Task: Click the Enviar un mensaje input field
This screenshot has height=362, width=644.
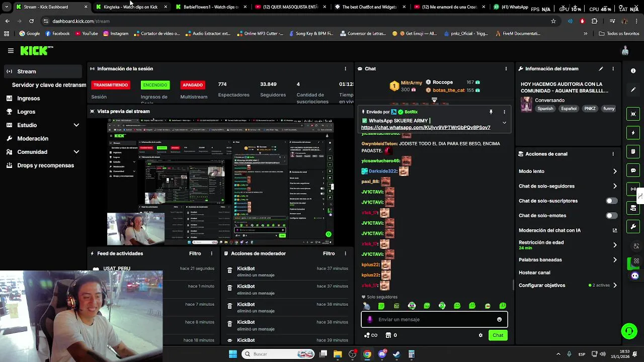Action: tap(434, 319)
